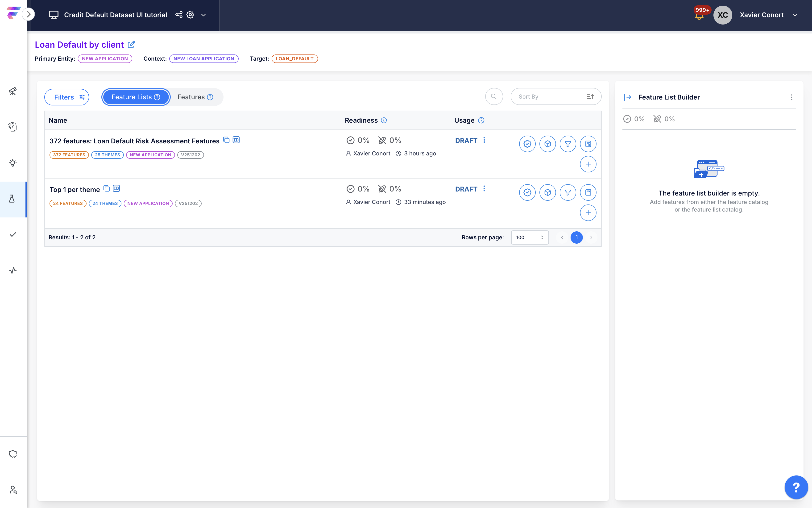Screen dimensions: 812x508
Task: Open the Filters button
Action: [x=67, y=97]
